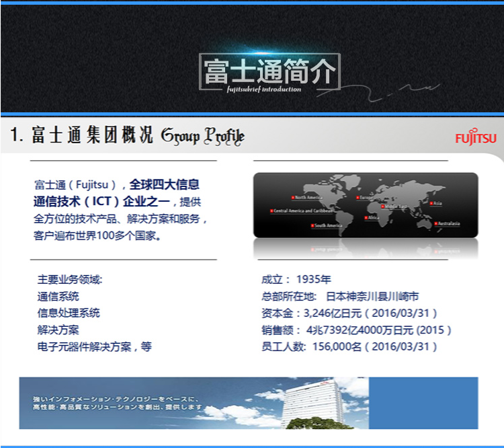Click '信息处理系统' list item
Viewport: 504px width, 448px height.
69,313
